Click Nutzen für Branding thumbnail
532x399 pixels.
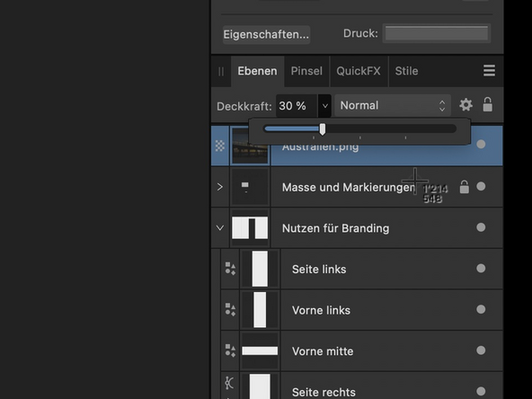(250, 228)
